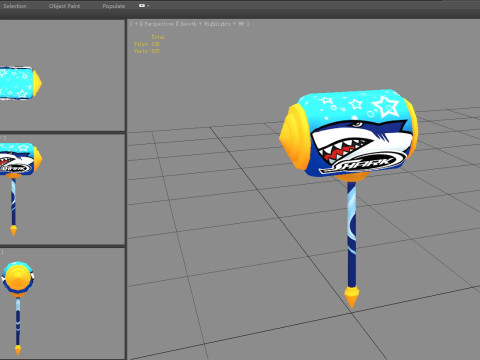Open the Perspective viewport label menu
Viewport: 480px width, 360px height.
click(x=159, y=24)
